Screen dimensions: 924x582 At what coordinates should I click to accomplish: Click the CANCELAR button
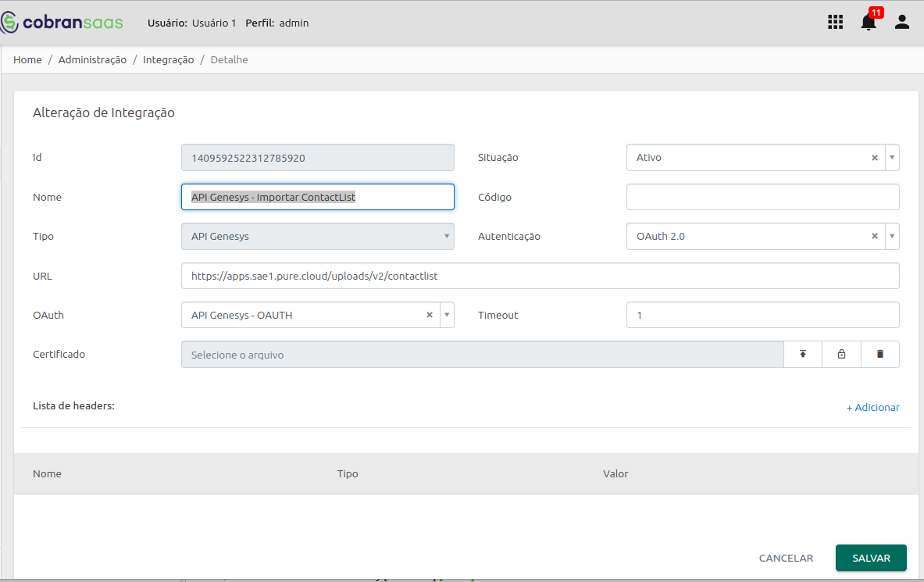pyautogui.click(x=786, y=558)
